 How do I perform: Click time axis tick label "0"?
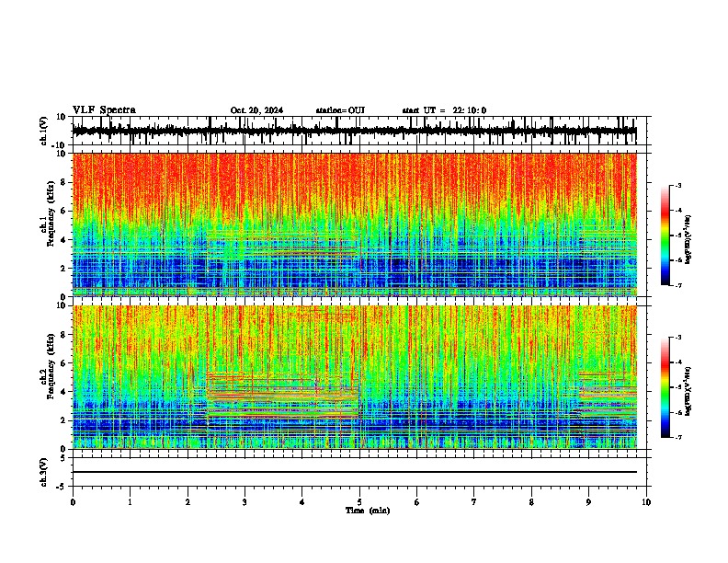pyautogui.click(x=73, y=502)
